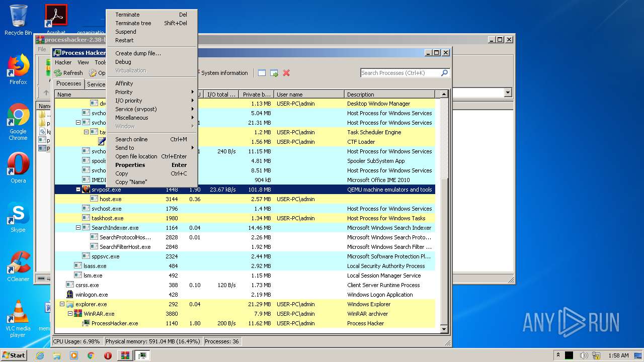
Task: Open Opera desktop shortcut
Action: pyautogui.click(x=18, y=168)
